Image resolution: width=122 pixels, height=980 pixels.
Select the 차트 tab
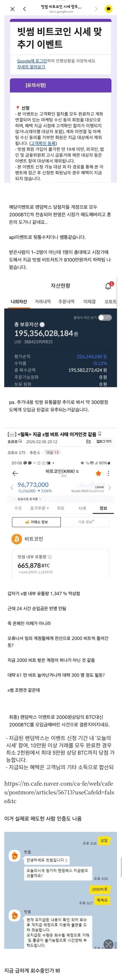pos(60,508)
